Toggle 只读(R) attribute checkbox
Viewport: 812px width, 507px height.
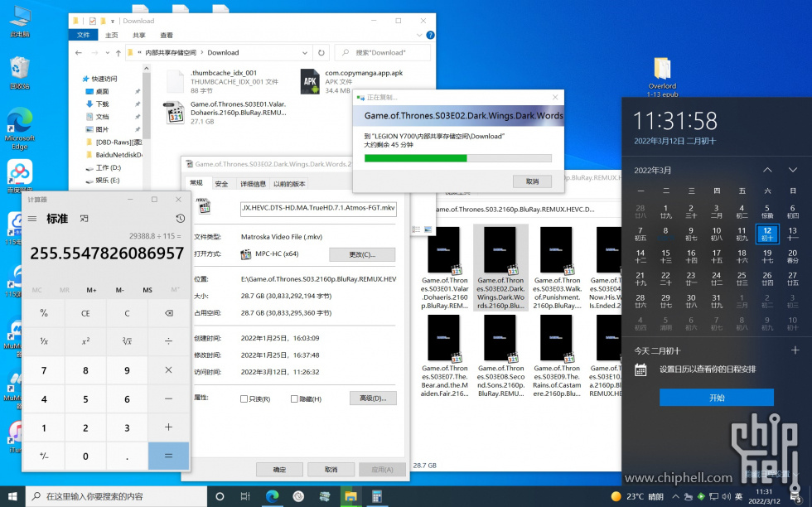click(x=244, y=398)
